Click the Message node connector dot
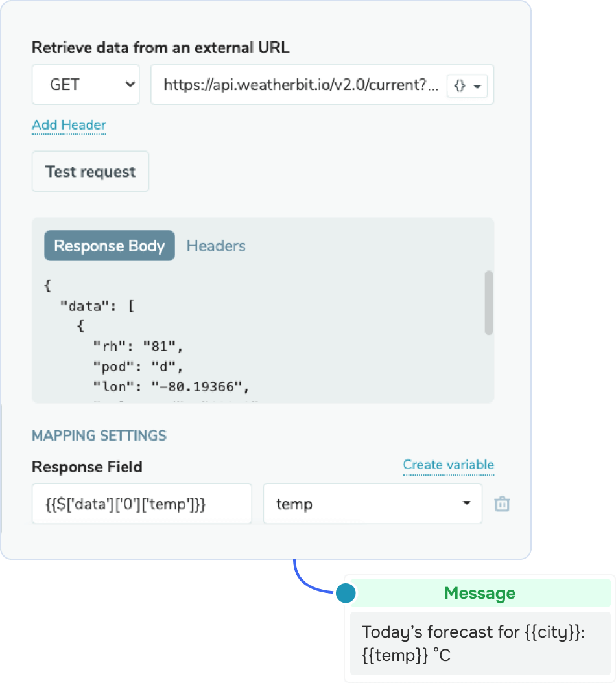This screenshot has height=683, width=616. tap(346, 592)
